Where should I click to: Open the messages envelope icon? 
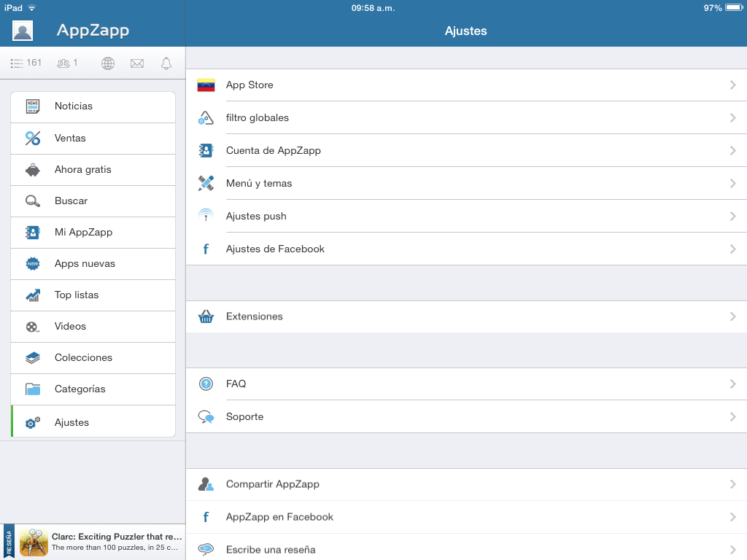pos(137,63)
